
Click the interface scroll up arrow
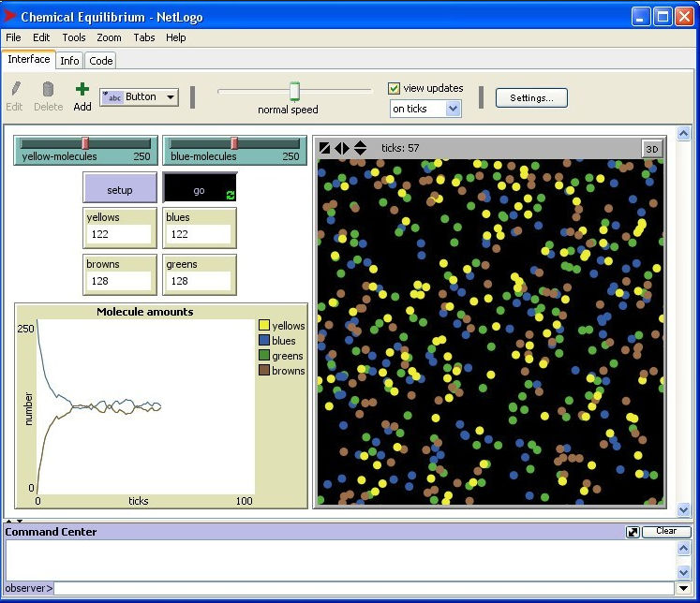tap(683, 133)
